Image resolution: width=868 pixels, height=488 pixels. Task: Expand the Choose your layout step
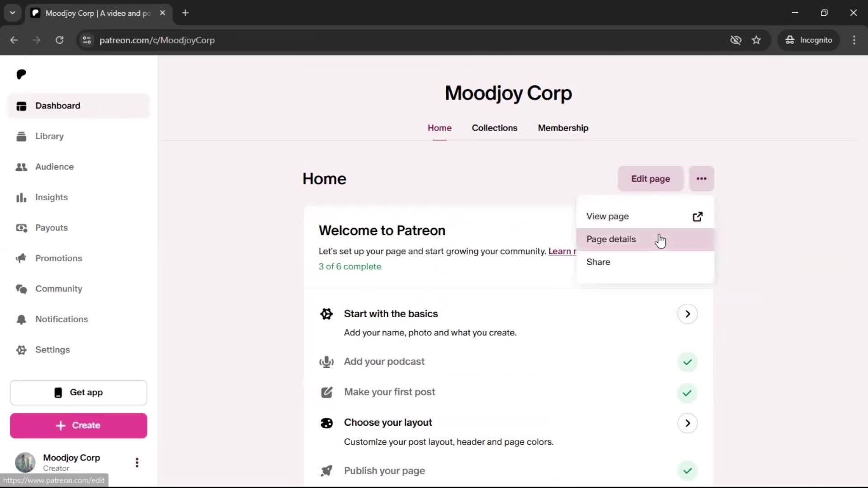point(688,423)
